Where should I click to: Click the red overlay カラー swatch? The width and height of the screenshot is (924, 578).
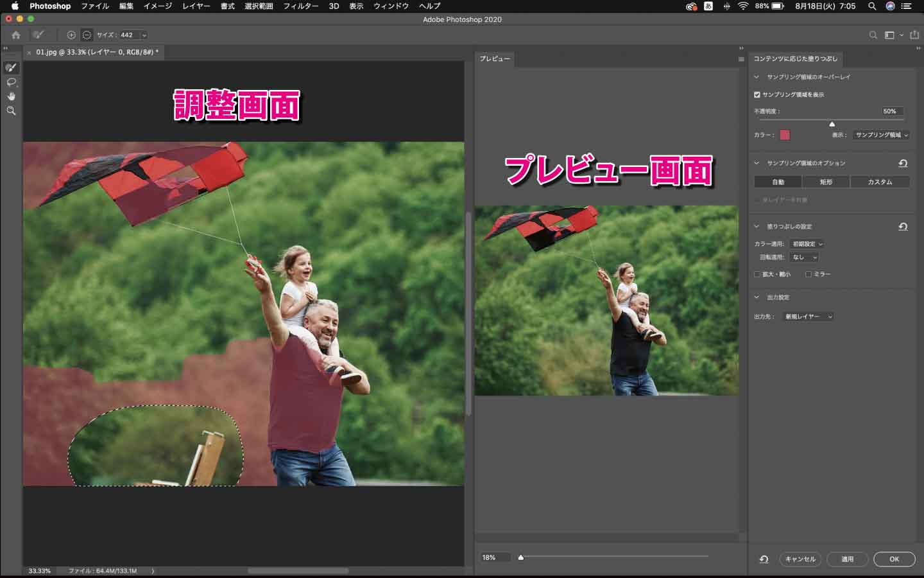coord(786,135)
